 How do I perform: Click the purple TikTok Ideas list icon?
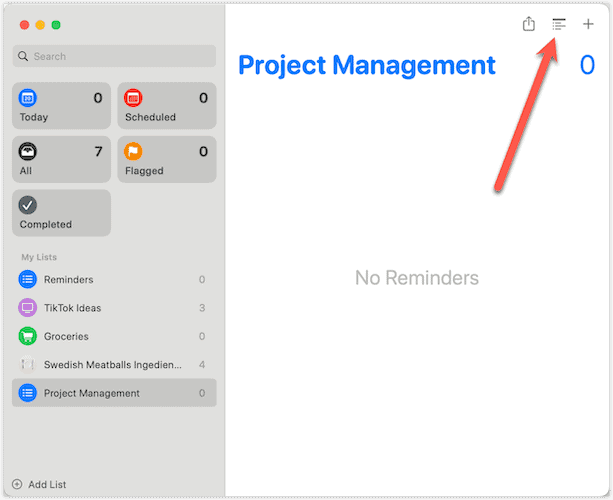point(28,308)
